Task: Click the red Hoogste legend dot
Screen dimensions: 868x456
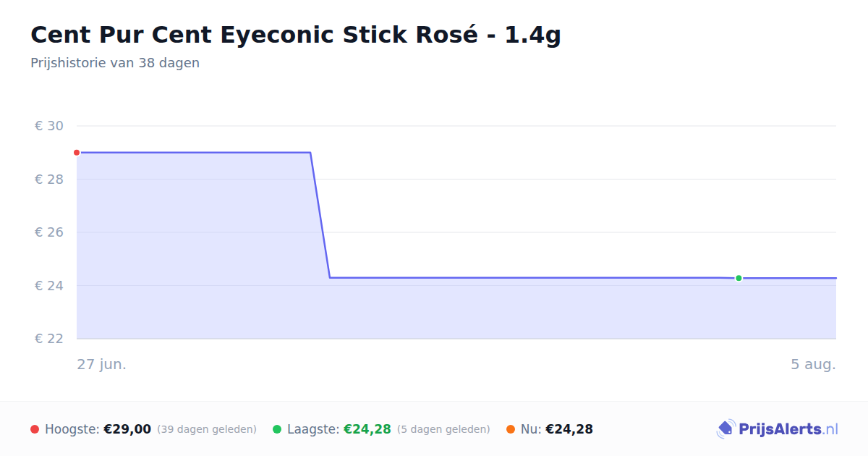Action: (x=35, y=429)
